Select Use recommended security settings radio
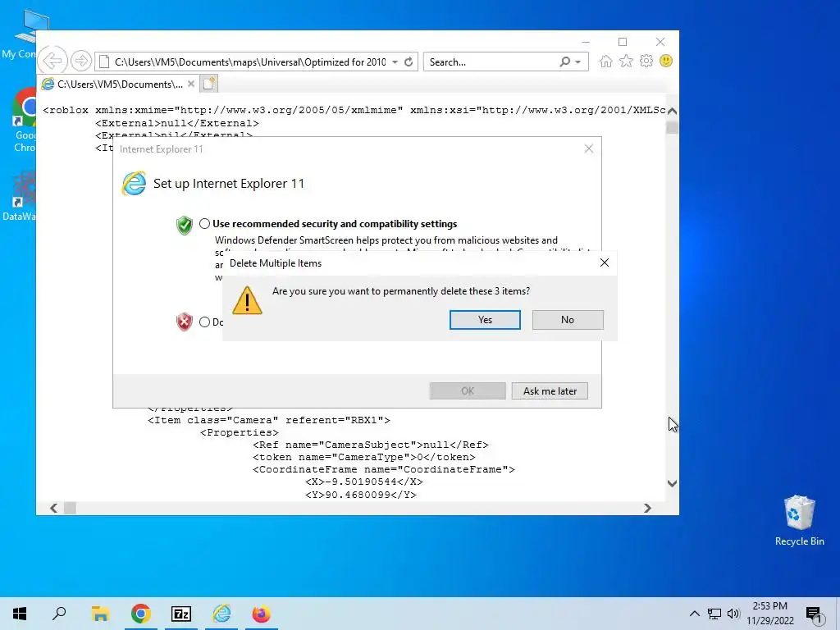This screenshot has width=840, height=630. point(204,223)
